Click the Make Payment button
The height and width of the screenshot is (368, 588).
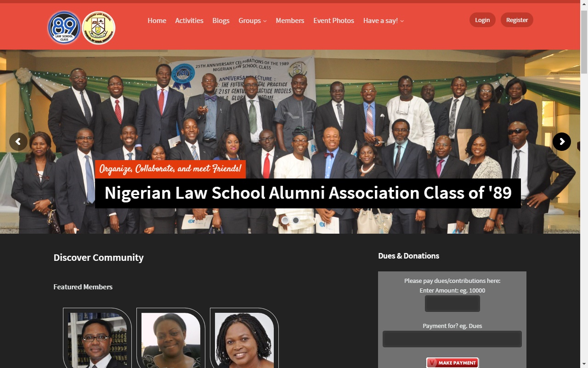point(452,363)
